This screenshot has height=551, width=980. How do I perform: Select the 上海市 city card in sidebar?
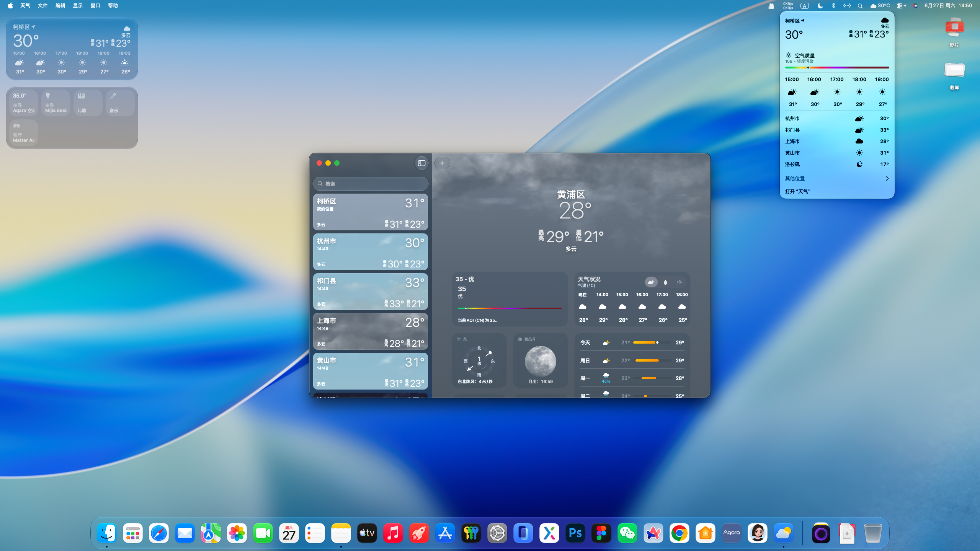click(x=370, y=331)
